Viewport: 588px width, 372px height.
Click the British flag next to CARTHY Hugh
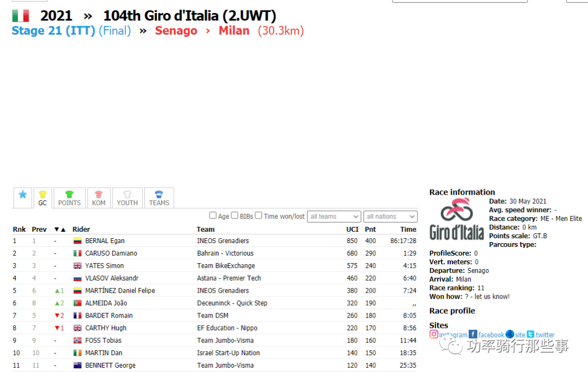coord(77,328)
